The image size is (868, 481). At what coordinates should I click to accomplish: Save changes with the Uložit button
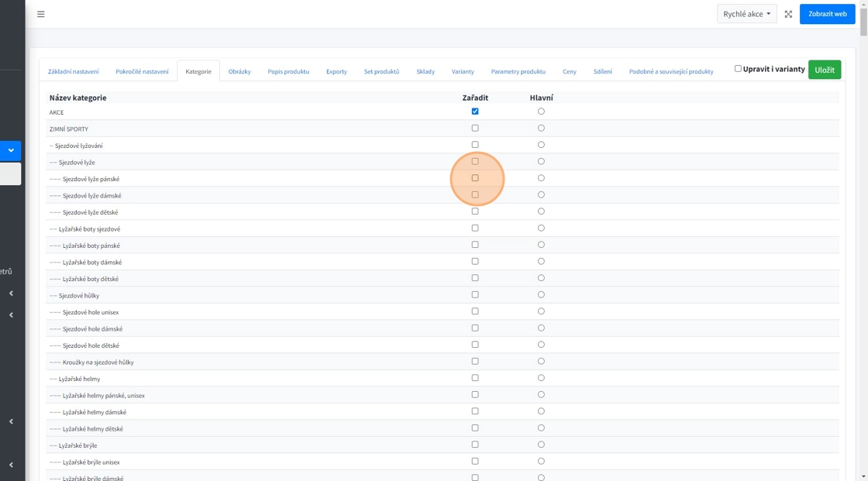coord(824,70)
